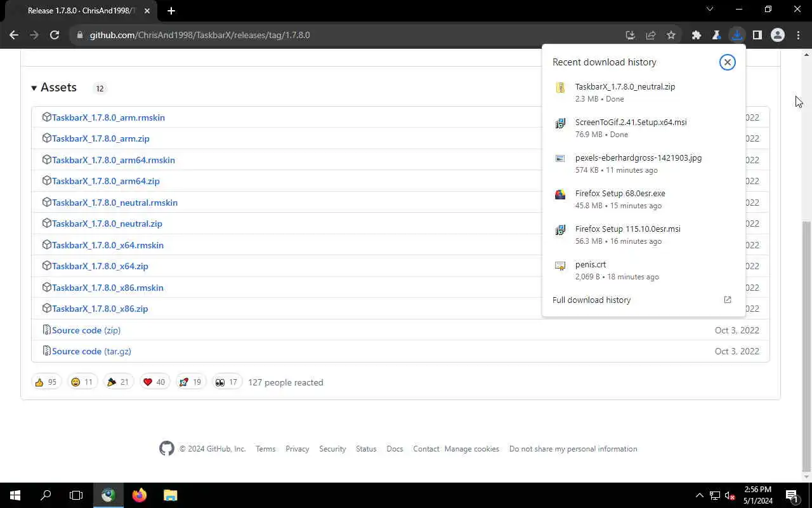Download TaskbarX_1.7.8.0_arm.zip

click(101, 138)
